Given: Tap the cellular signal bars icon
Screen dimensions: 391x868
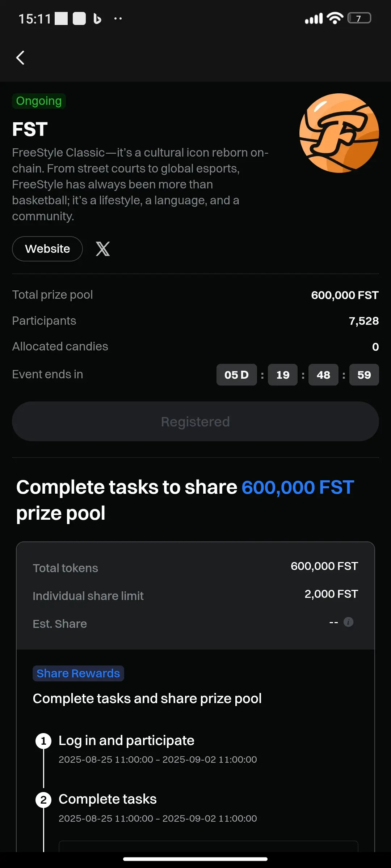Looking at the screenshot, I should pos(314,18).
